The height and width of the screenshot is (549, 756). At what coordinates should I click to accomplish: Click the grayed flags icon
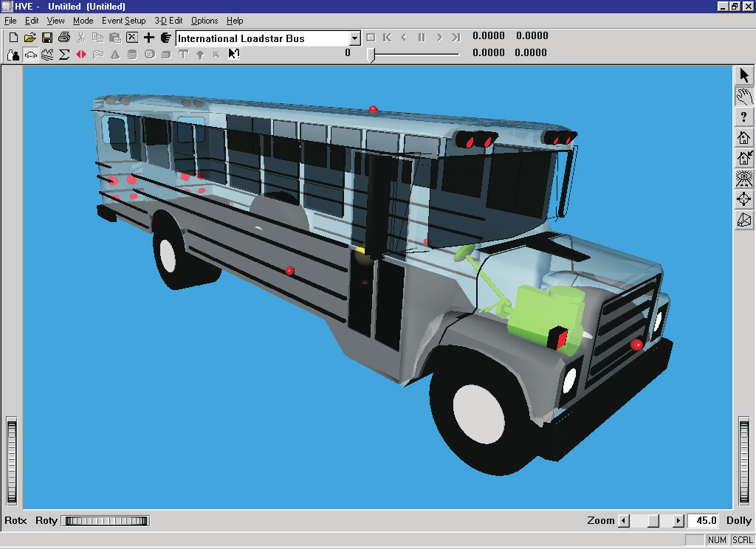[98, 55]
